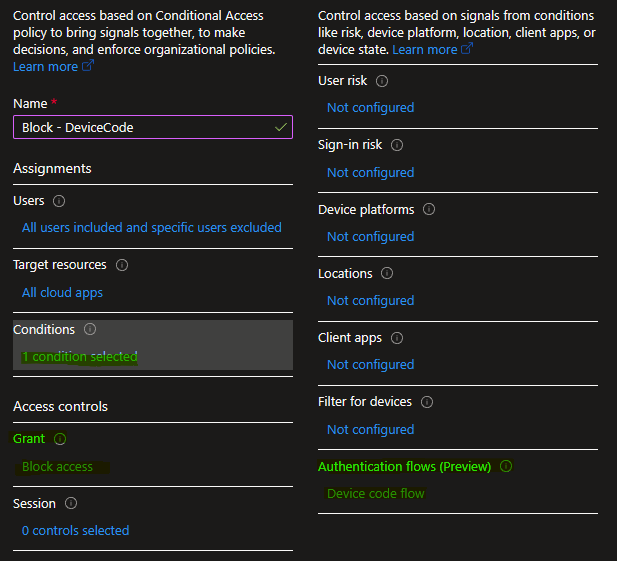Configure Client apps via its 'Not configured' link
Image resolution: width=617 pixels, height=561 pixels.
click(370, 365)
